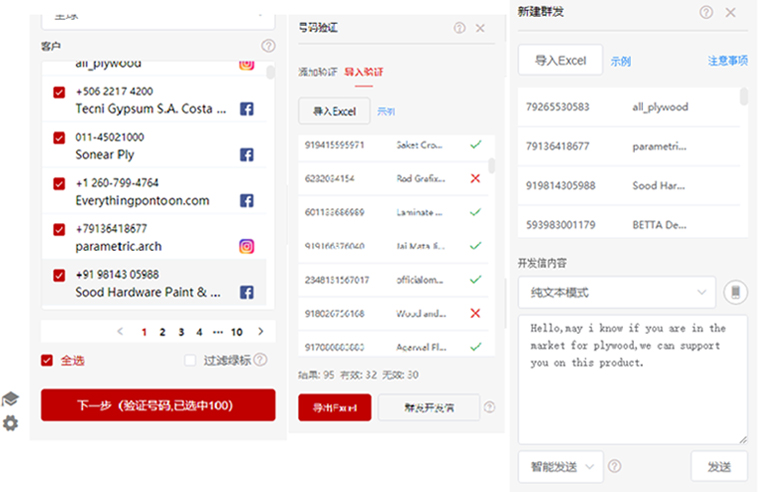This screenshot has height=492, width=758.
Task: Switch to the 添加验证 tab
Action: click(317, 72)
